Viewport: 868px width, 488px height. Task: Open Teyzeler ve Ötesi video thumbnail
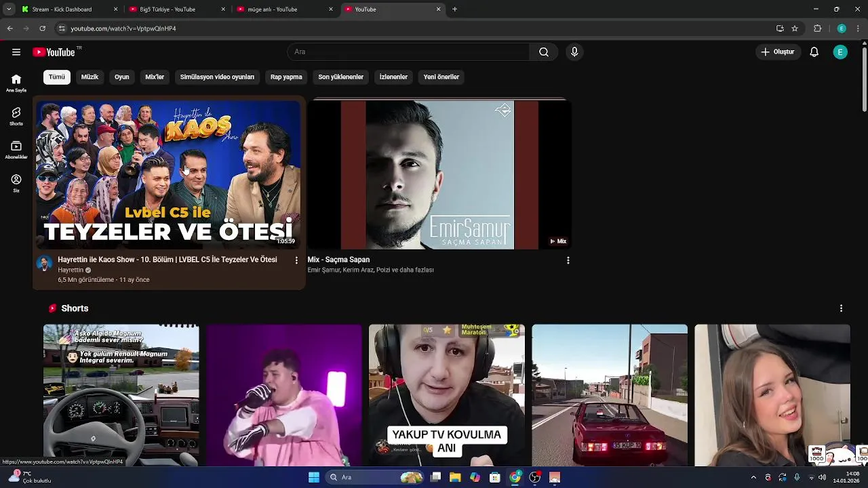point(168,175)
